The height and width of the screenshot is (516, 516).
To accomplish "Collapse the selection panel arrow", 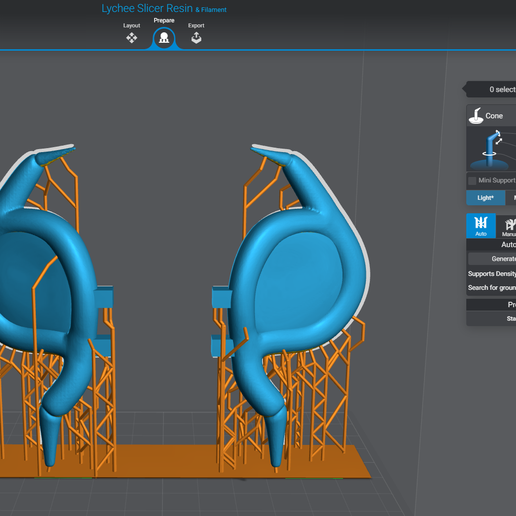I will (x=464, y=89).
